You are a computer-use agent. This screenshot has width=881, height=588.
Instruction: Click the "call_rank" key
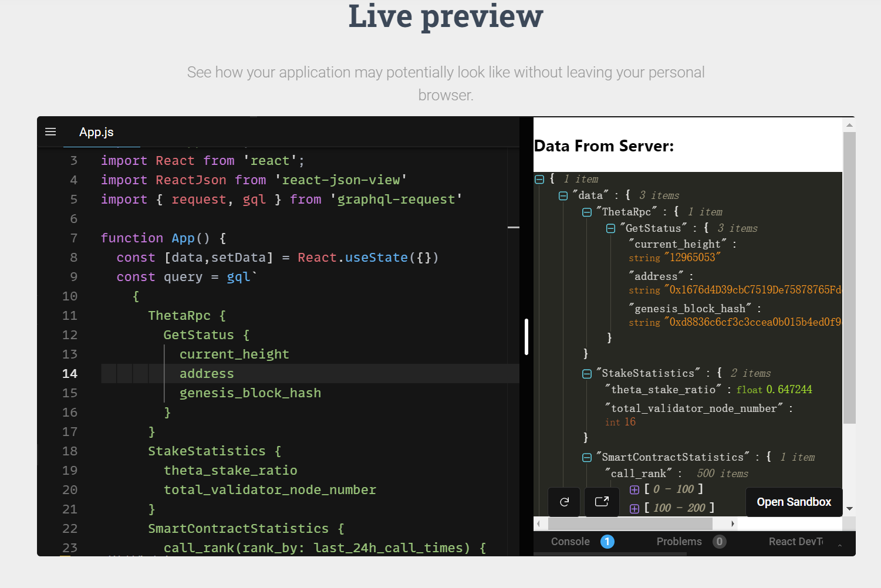point(639,474)
